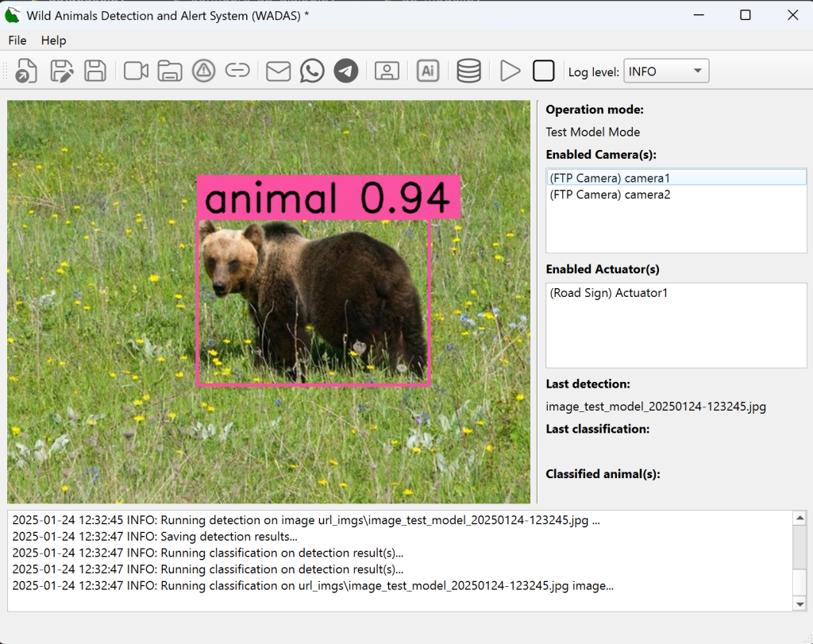Click the FTP folder settings icon
This screenshot has width=813, height=644.
[x=170, y=71]
